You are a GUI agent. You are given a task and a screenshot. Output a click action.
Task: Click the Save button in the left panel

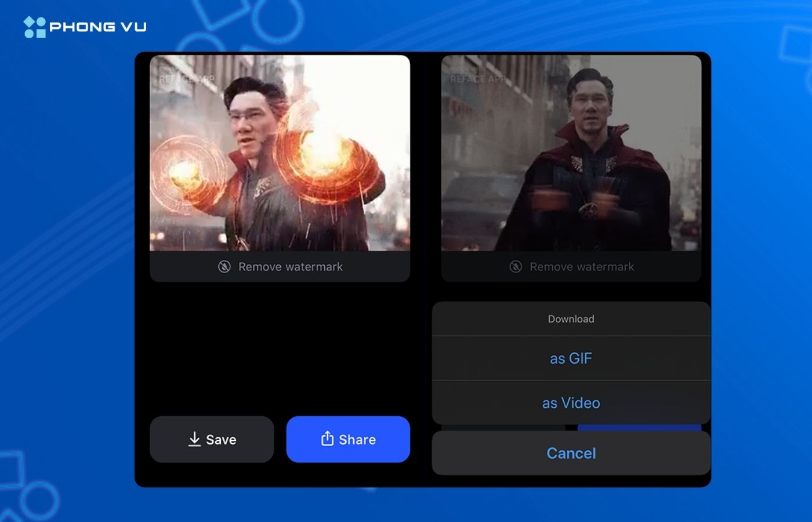[x=212, y=439]
